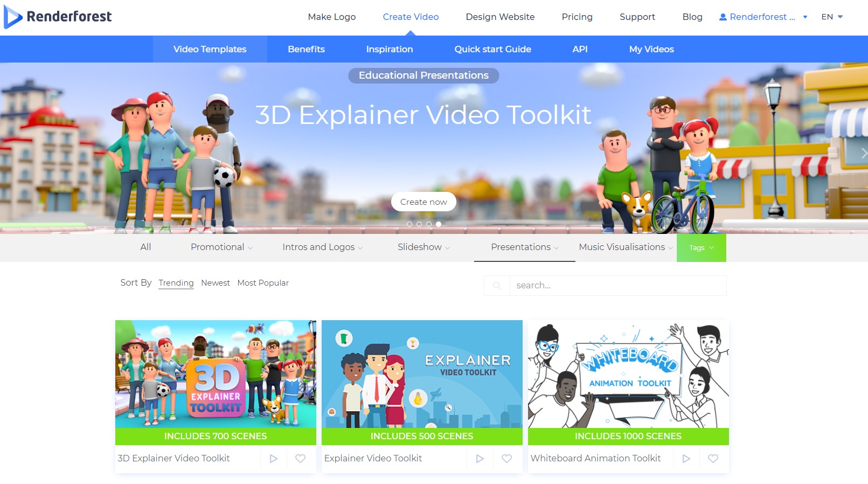Click the 3D Explainer Video Toolkit title
868x484 pixels.
coord(173,459)
